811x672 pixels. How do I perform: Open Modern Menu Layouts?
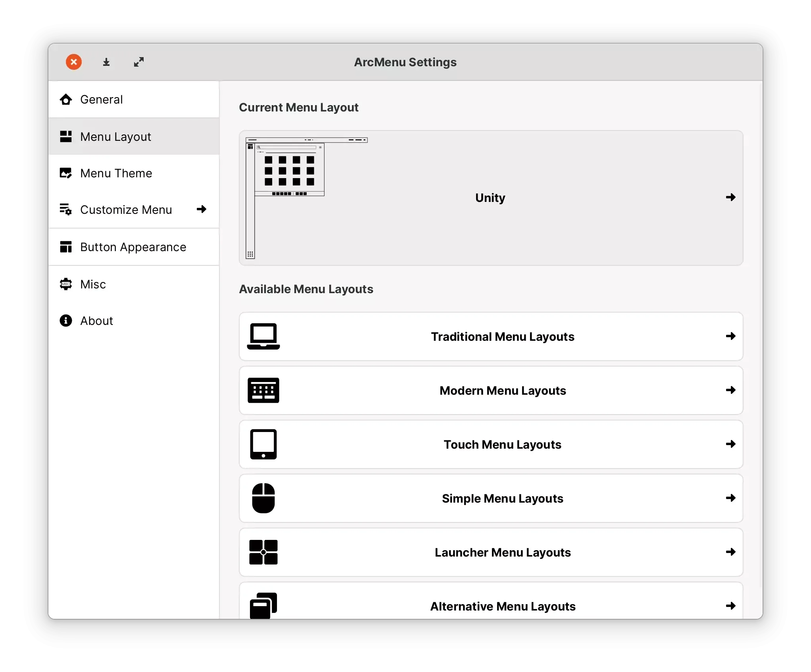[491, 390]
